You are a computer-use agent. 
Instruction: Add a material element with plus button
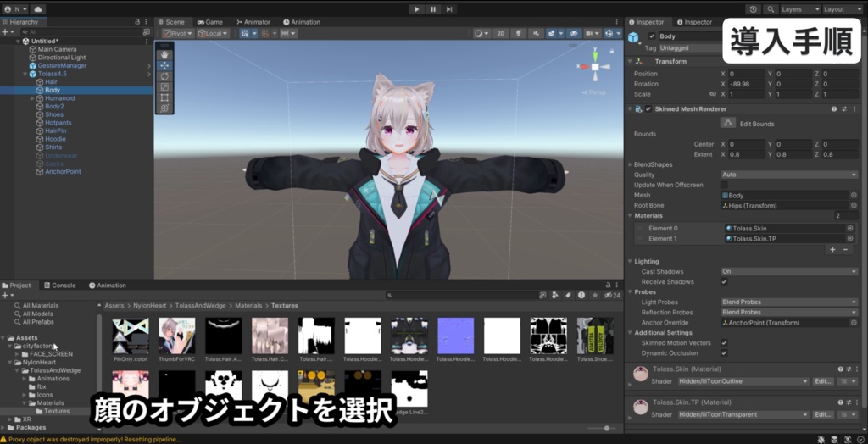[x=832, y=250]
